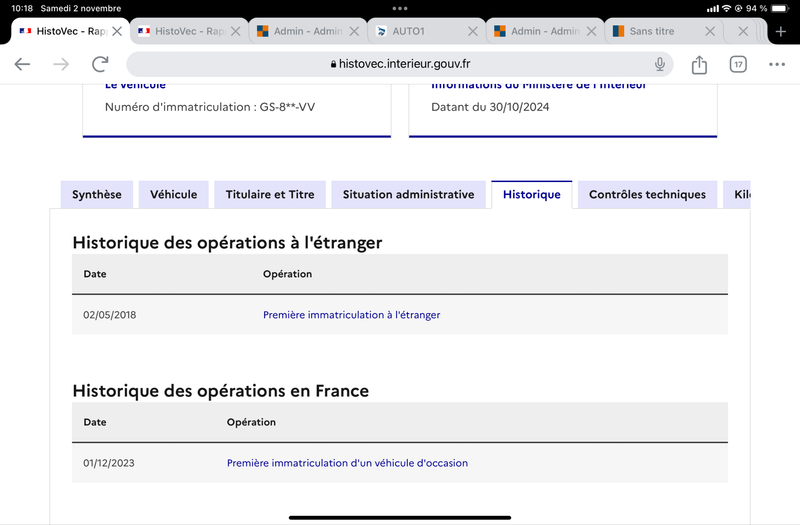Open a new tab with plus icon

pyautogui.click(x=781, y=32)
